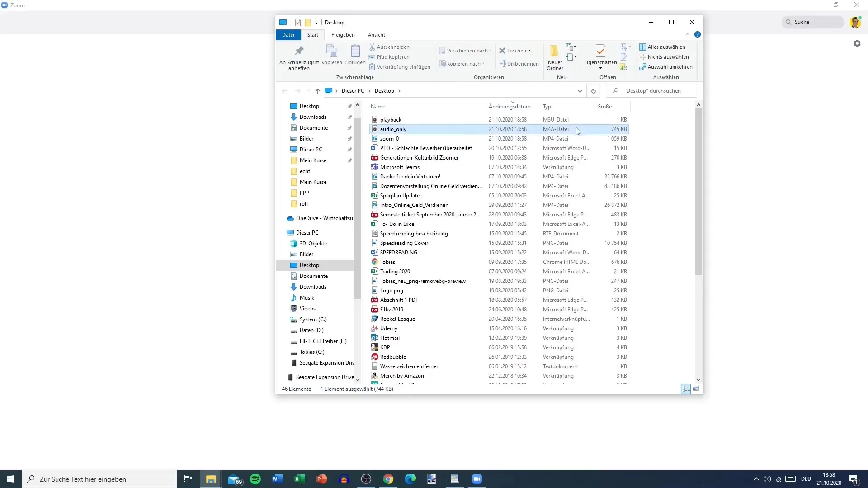The image size is (868, 488).
Task: Select the Merch by Amazon shortcut
Action: click(499, 376)
